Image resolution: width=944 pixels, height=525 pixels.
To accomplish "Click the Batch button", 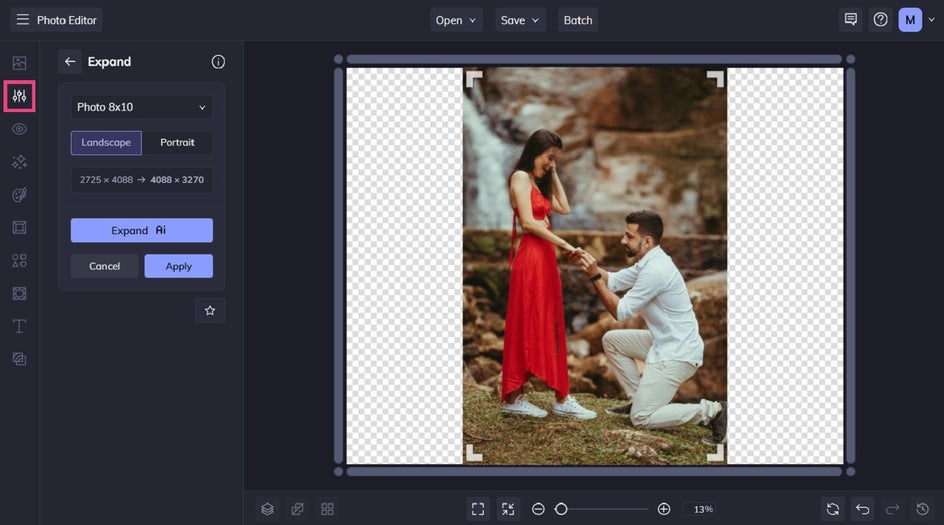I will (x=578, y=20).
